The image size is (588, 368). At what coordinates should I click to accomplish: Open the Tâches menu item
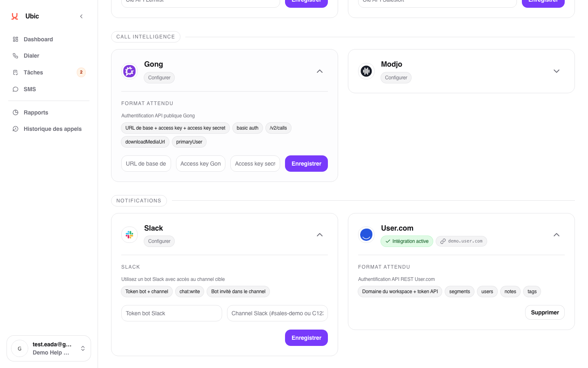pos(33,72)
